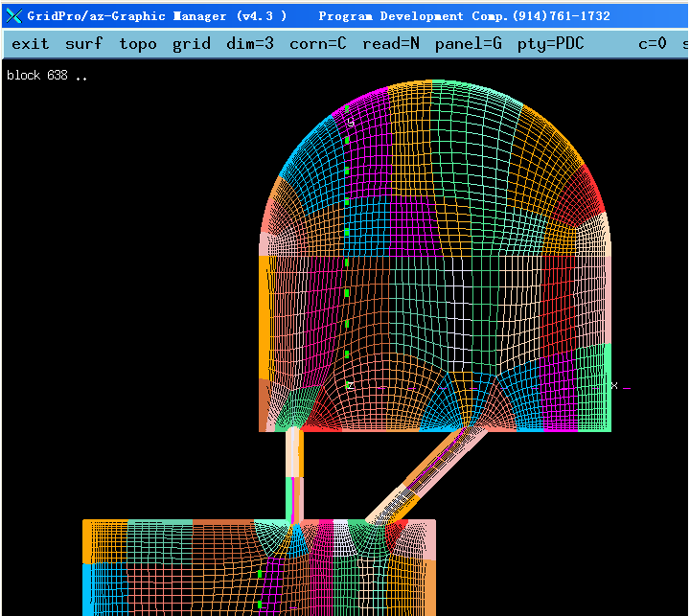The width and height of the screenshot is (690, 616).
Task: Open the topo menu
Action: (x=140, y=44)
